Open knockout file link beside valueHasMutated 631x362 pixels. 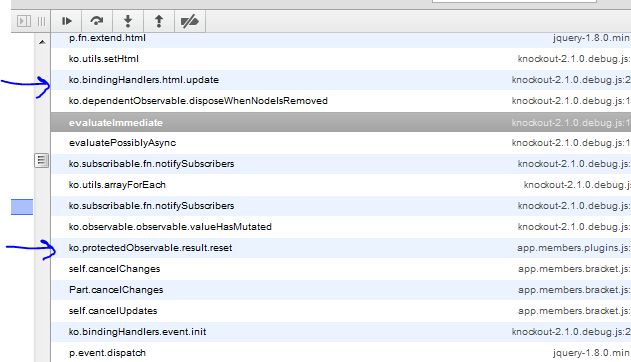574,226
